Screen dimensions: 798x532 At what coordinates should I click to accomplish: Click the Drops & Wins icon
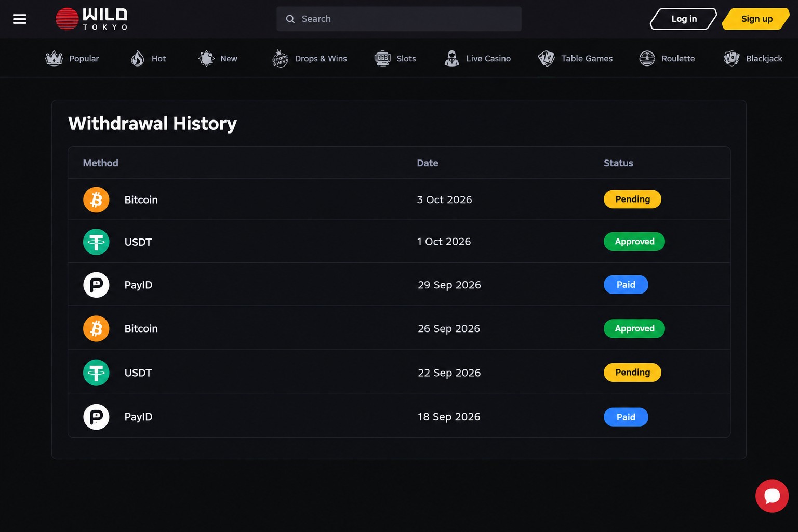click(x=280, y=59)
